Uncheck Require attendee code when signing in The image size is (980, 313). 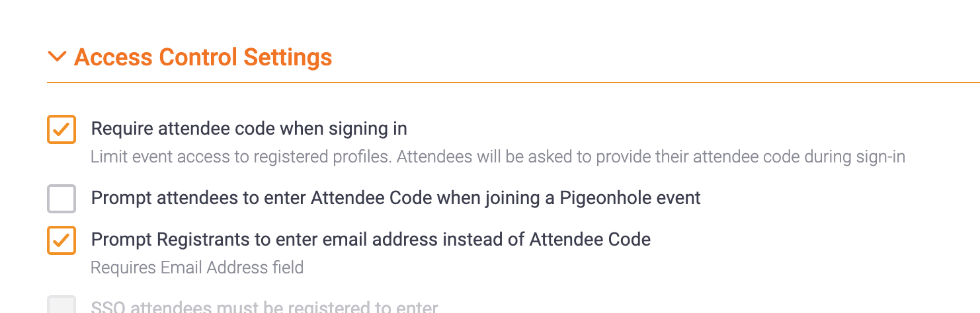[61, 129]
